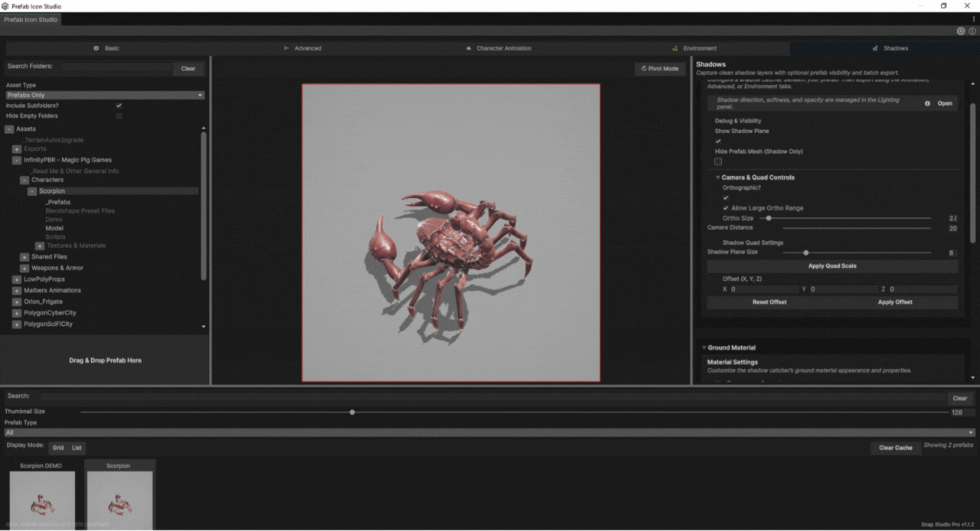Toggle Pivot Mode button
Viewport: 980px width, 531px height.
click(660, 69)
